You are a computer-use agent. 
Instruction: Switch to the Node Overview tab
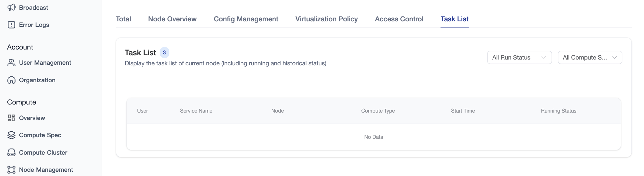(x=172, y=19)
